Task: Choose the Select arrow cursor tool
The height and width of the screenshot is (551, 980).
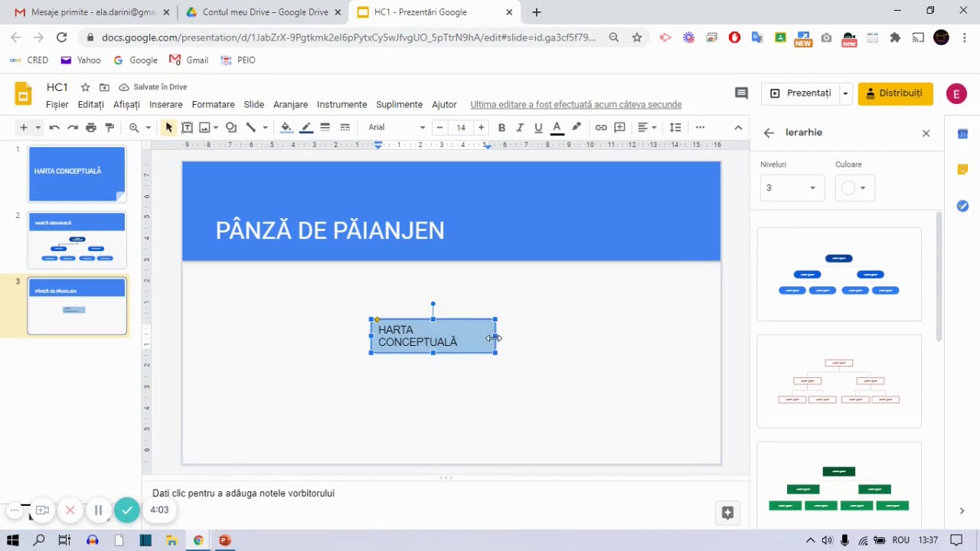Action: (168, 127)
